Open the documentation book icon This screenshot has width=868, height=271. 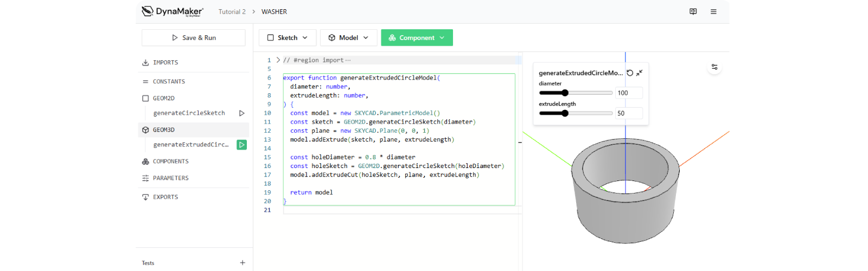693,11
